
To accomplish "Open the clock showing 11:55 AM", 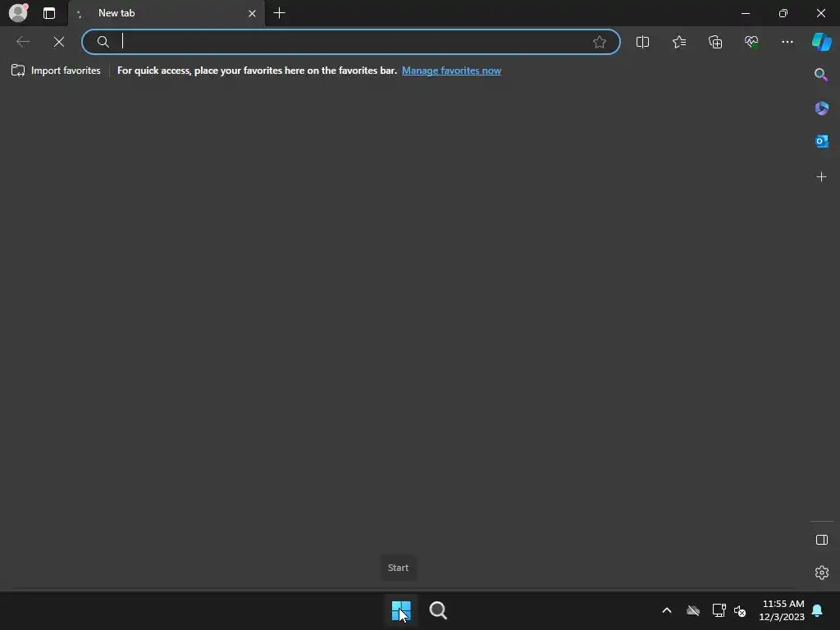I will click(x=782, y=610).
